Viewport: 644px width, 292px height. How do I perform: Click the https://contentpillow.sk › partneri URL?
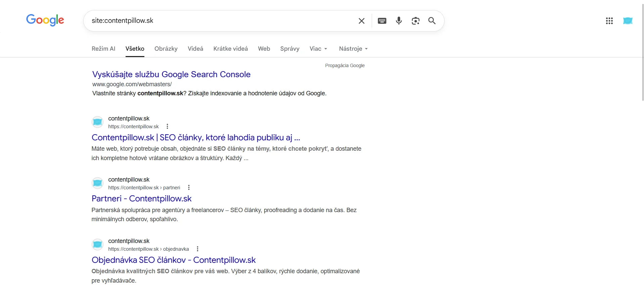click(144, 188)
